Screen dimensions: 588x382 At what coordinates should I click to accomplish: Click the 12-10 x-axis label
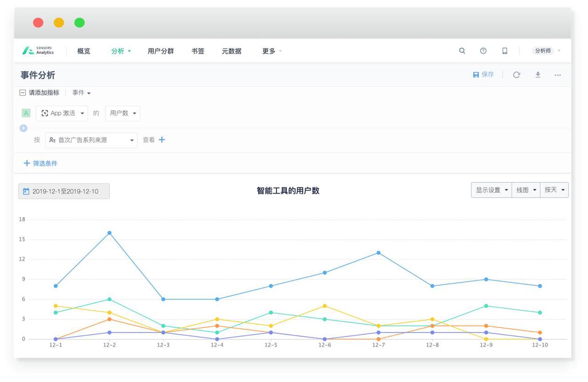coord(540,345)
